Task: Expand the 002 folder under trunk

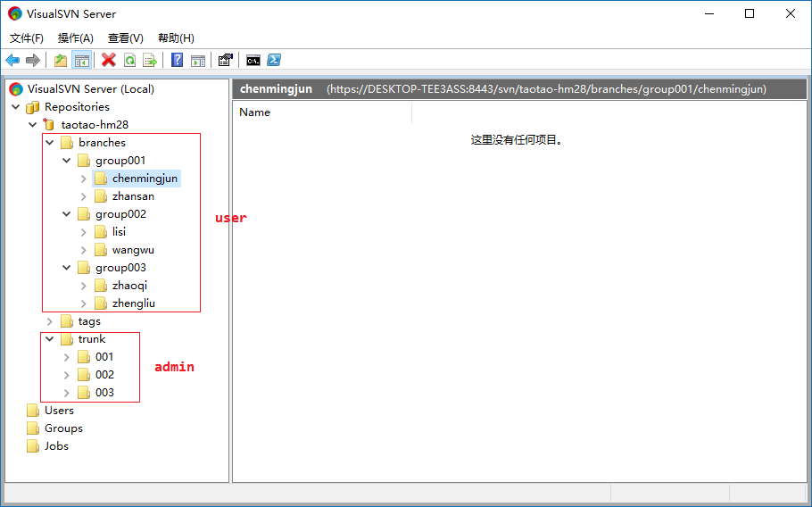Action: (67, 375)
